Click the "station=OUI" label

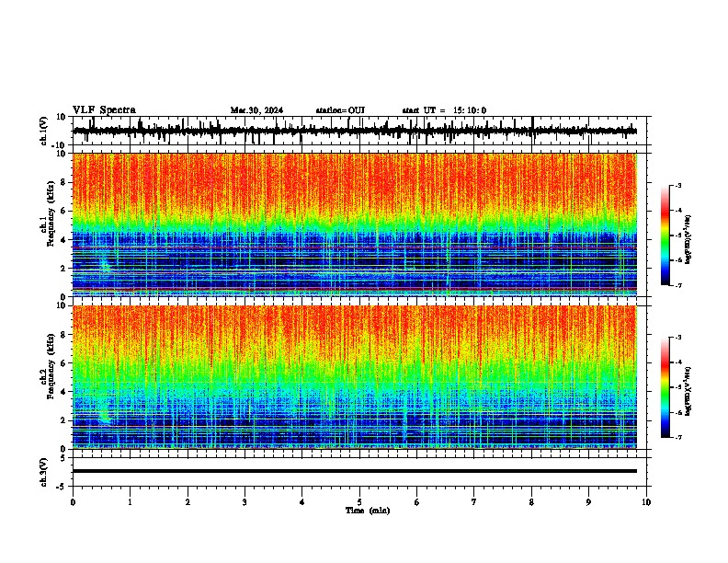[x=340, y=110]
